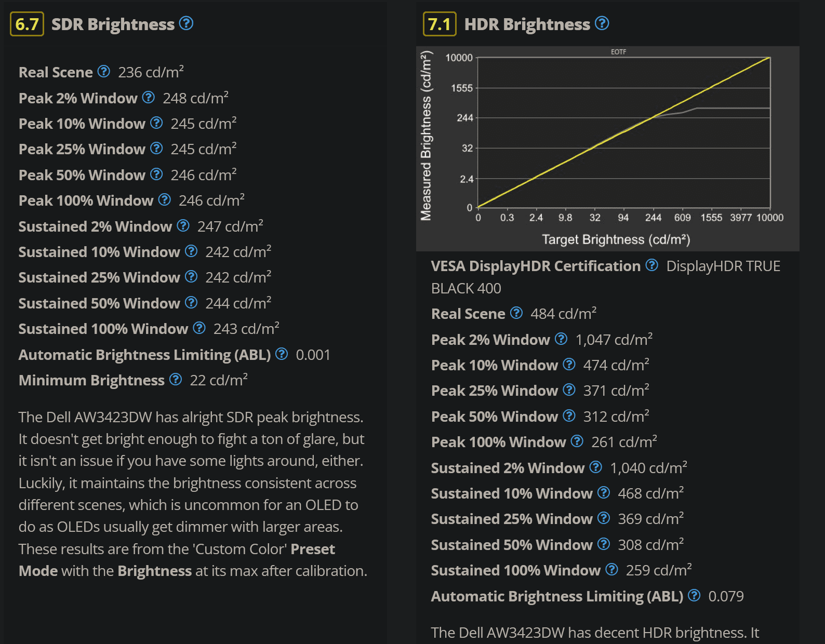Image resolution: width=825 pixels, height=644 pixels.
Task: Click help icon for VESA DisplayHDR Certification
Action: click(x=652, y=265)
